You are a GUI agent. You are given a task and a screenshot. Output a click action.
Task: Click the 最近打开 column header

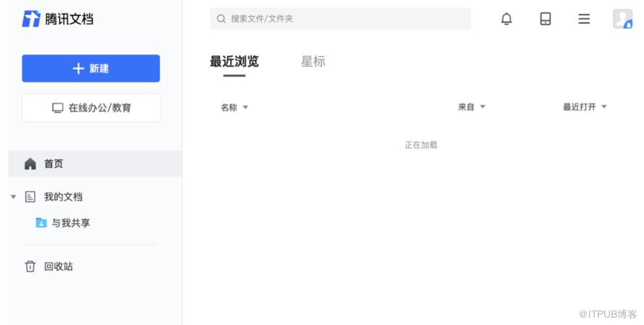579,107
